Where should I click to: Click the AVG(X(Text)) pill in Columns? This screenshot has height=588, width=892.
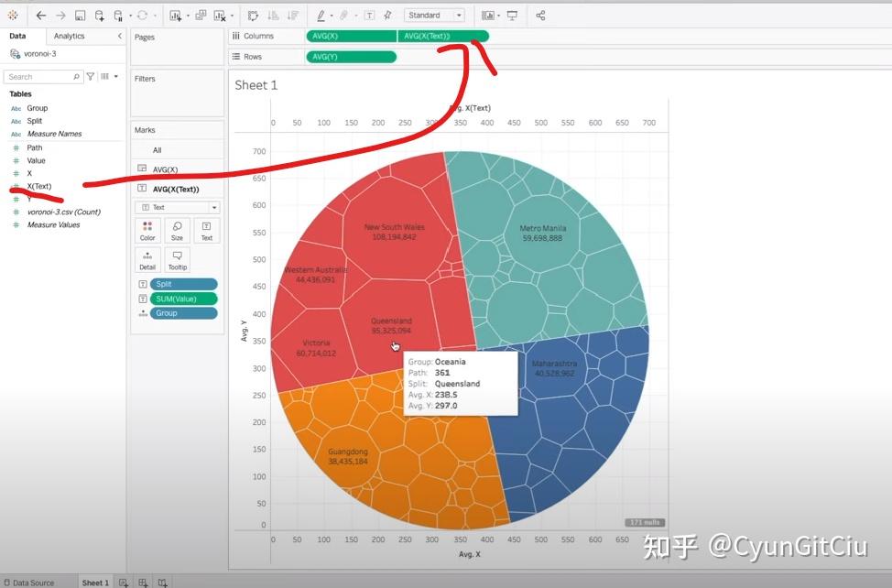443,36
